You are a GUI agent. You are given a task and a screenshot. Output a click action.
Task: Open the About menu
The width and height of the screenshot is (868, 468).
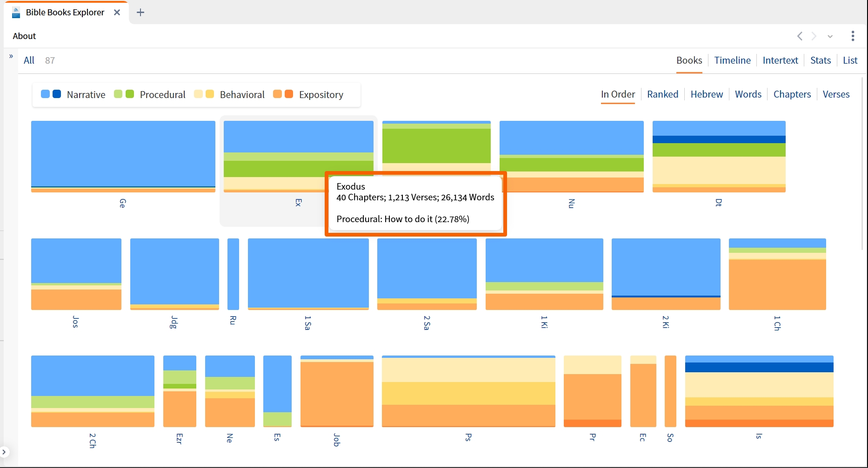click(x=24, y=36)
